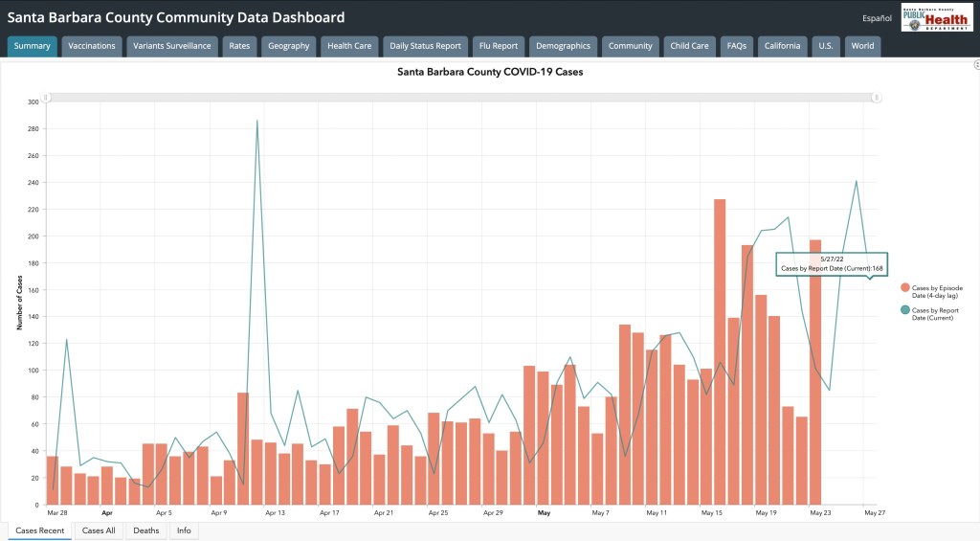Switch to Cases All view
Image resolution: width=980 pixels, height=541 pixels.
99,530
